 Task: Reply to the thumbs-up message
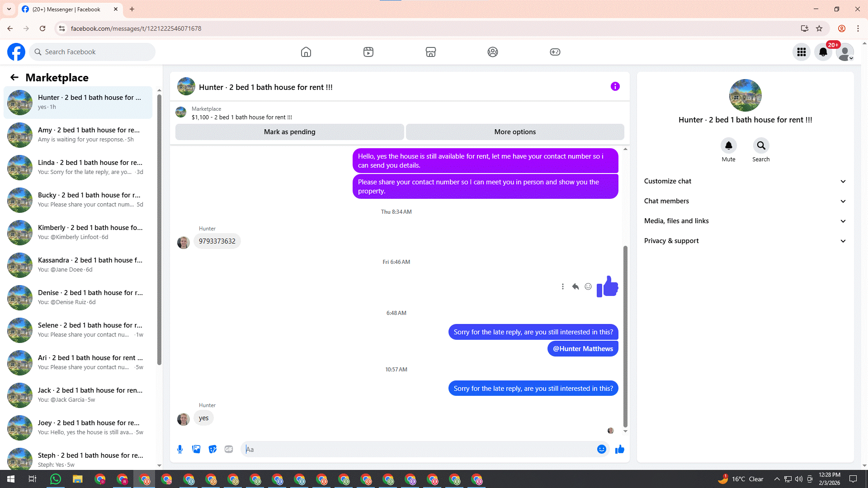tap(576, 286)
